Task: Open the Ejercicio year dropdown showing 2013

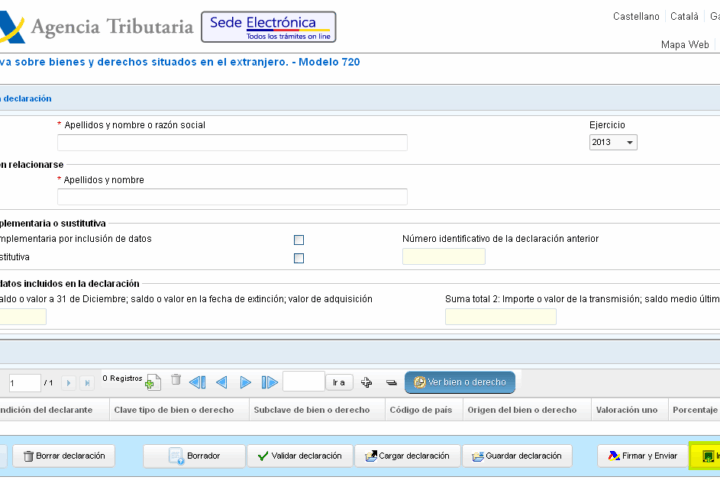Action: 613,143
